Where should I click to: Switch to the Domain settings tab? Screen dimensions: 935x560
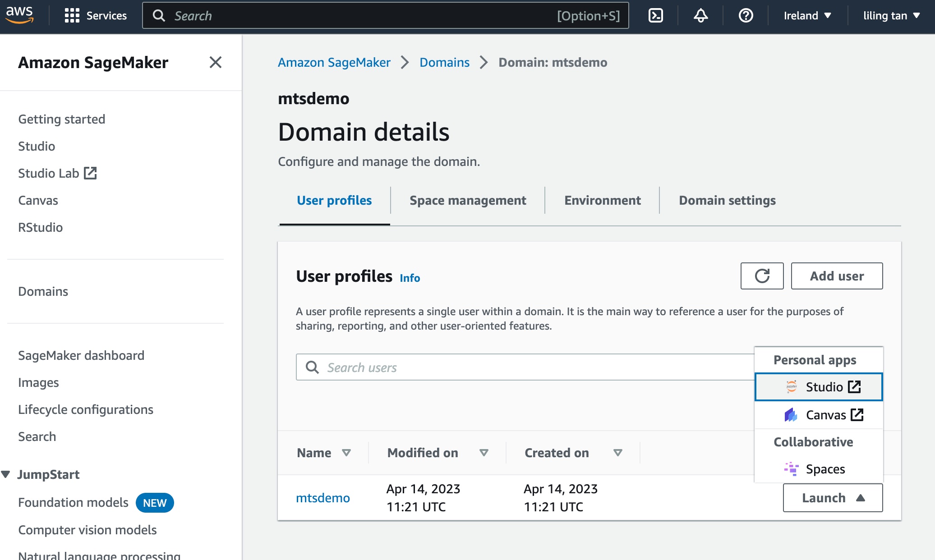[x=727, y=200]
